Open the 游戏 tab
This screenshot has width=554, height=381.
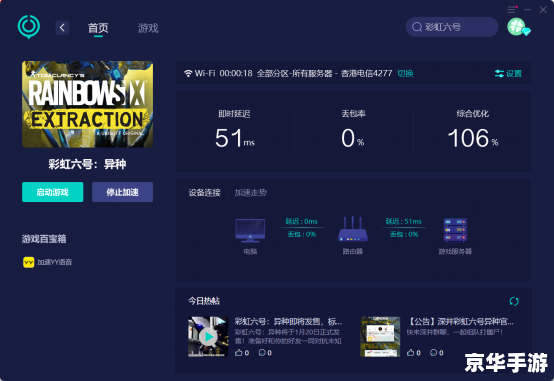[x=148, y=28]
